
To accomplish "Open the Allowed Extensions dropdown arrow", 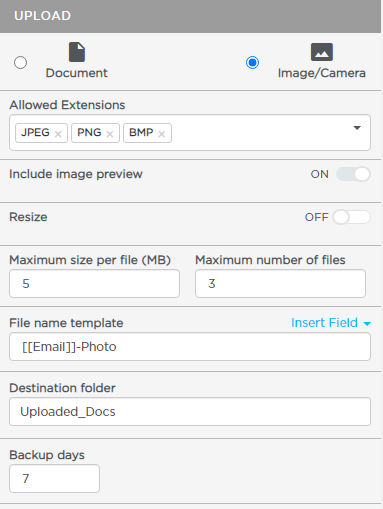I will click(357, 128).
